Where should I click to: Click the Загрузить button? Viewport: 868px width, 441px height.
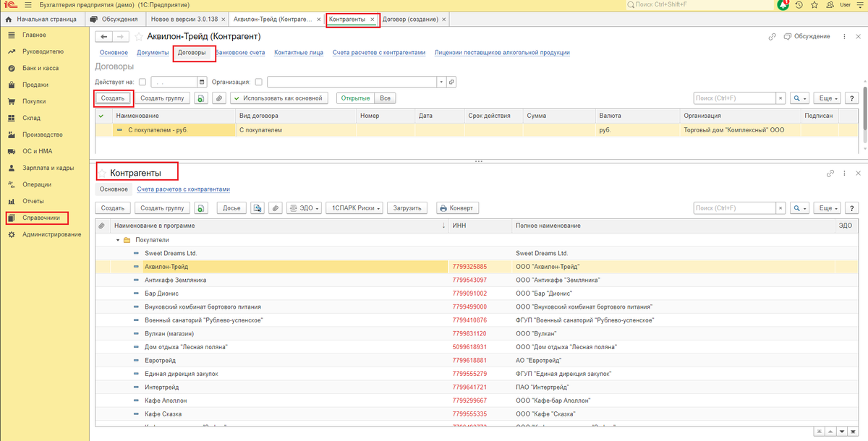tap(407, 207)
